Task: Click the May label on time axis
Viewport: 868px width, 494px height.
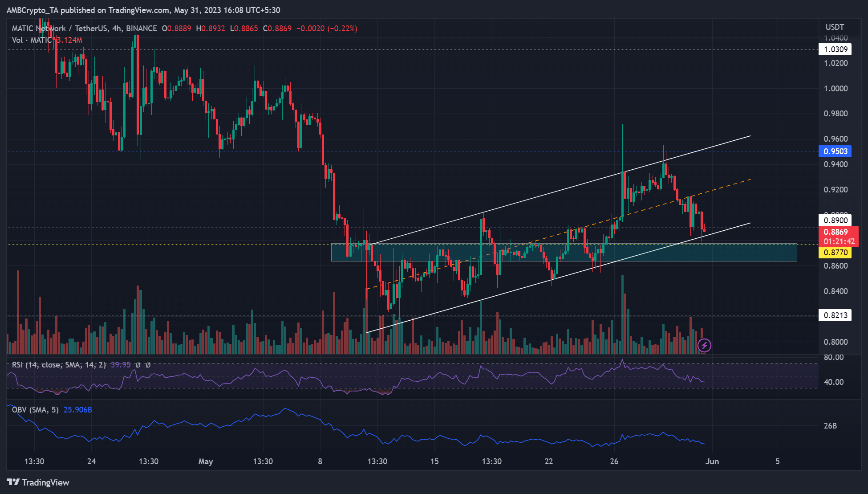Action: [x=206, y=461]
